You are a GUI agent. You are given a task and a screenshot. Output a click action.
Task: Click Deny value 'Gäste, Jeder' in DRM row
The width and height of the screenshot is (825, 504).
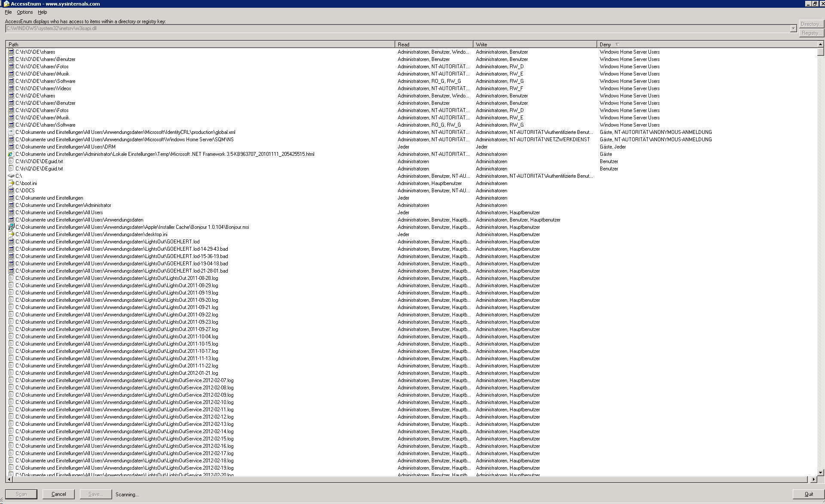(x=613, y=147)
